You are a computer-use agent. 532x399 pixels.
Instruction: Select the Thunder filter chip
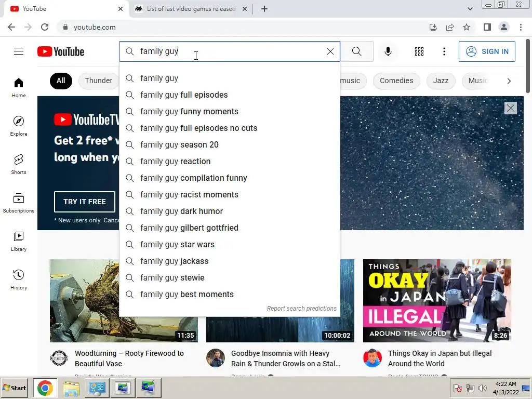[98, 81]
